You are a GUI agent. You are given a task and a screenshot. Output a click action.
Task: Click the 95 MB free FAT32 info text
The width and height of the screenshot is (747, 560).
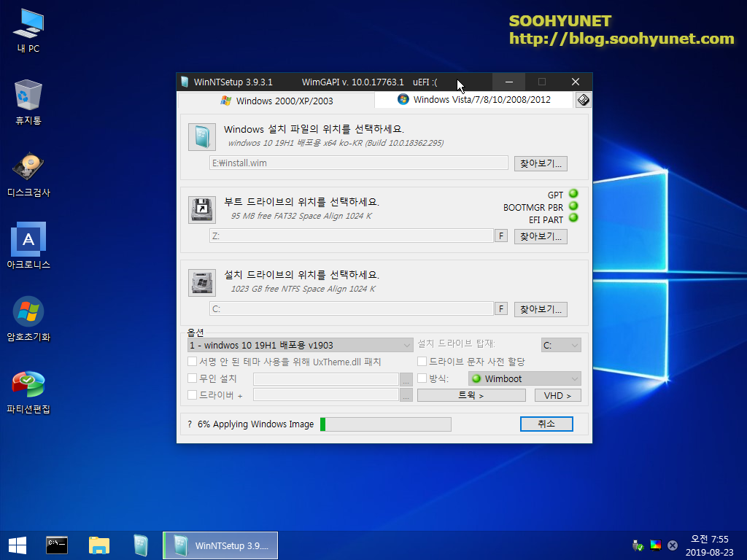tap(301, 216)
